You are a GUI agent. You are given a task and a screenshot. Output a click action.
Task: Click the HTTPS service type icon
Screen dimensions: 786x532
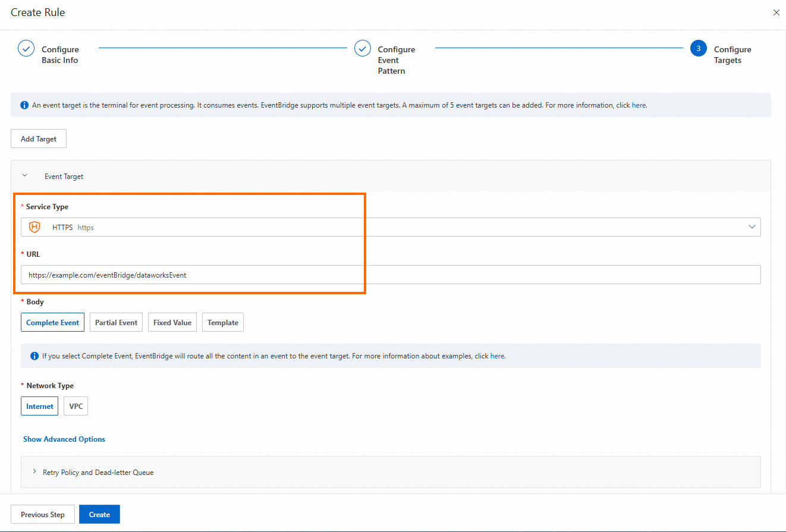click(34, 227)
